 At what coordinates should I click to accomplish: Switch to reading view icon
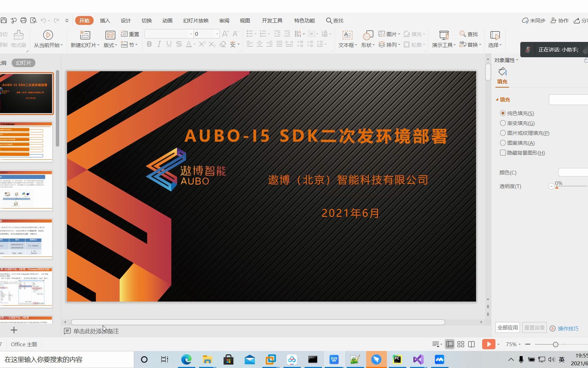point(472,344)
